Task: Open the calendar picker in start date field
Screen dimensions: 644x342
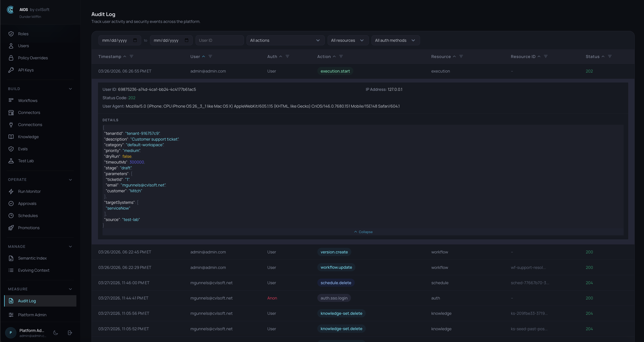Action: pyautogui.click(x=135, y=40)
